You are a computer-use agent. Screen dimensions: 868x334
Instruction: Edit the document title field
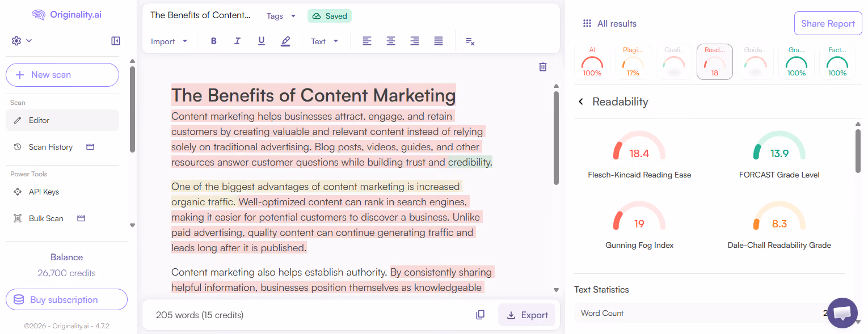(x=200, y=15)
